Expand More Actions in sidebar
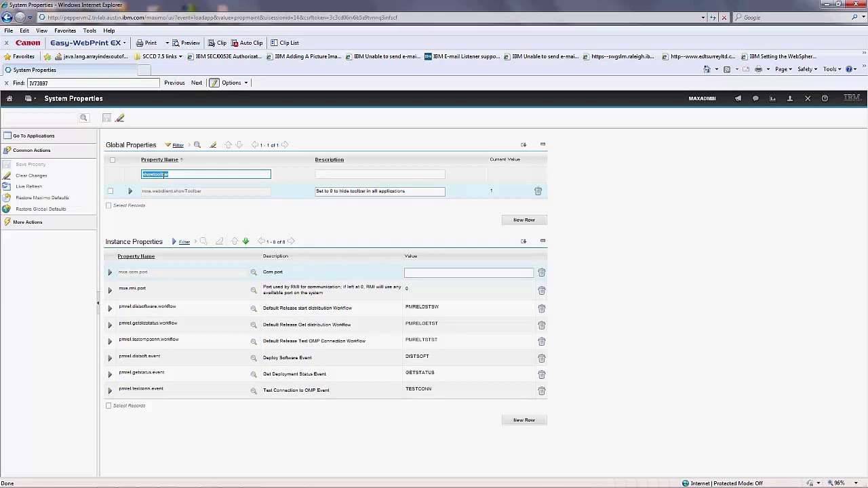Viewport: 868px width, 488px height. tap(27, 222)
